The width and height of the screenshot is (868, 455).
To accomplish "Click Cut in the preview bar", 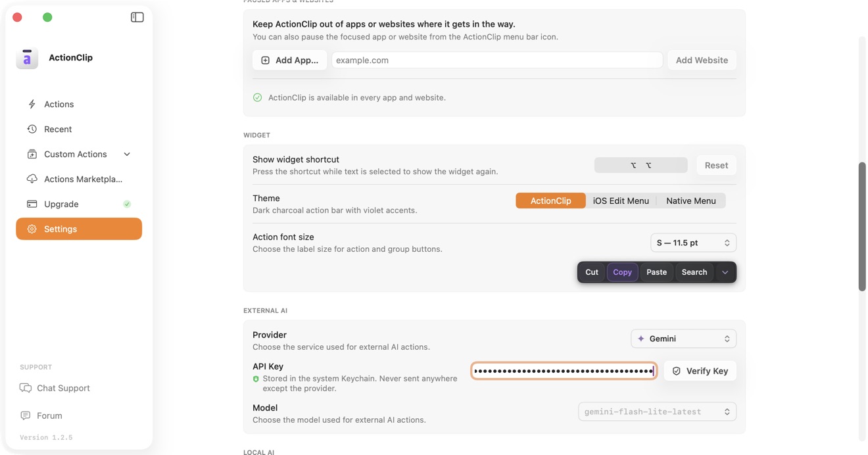I will pos(592,272).
